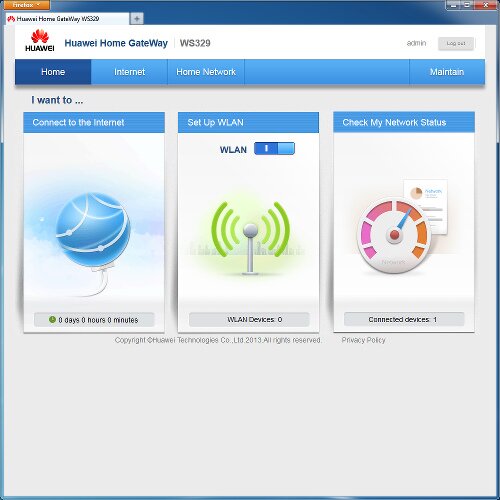
Task: Open a new tab with plus icon
Action: click(137, 19)
